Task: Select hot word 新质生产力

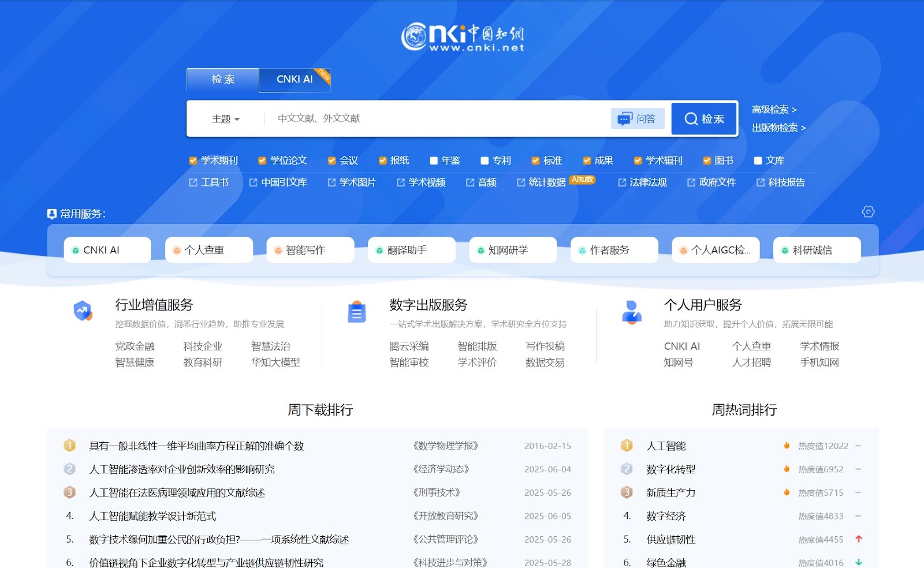Action: (x=671, y=493)
